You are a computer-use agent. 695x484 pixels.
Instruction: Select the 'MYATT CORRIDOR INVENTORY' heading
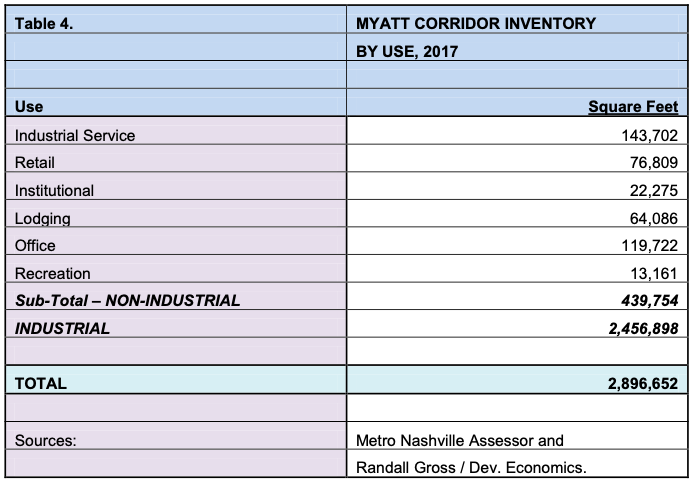coord(476,23)
